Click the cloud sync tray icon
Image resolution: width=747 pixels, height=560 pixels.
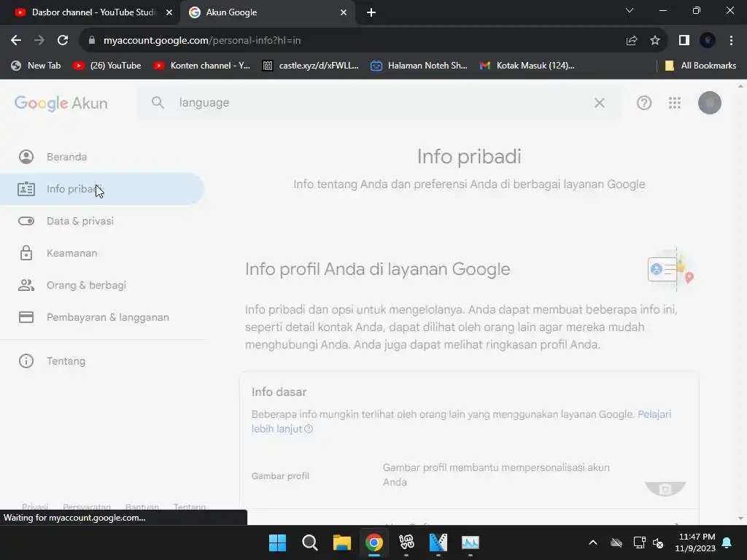616,542
